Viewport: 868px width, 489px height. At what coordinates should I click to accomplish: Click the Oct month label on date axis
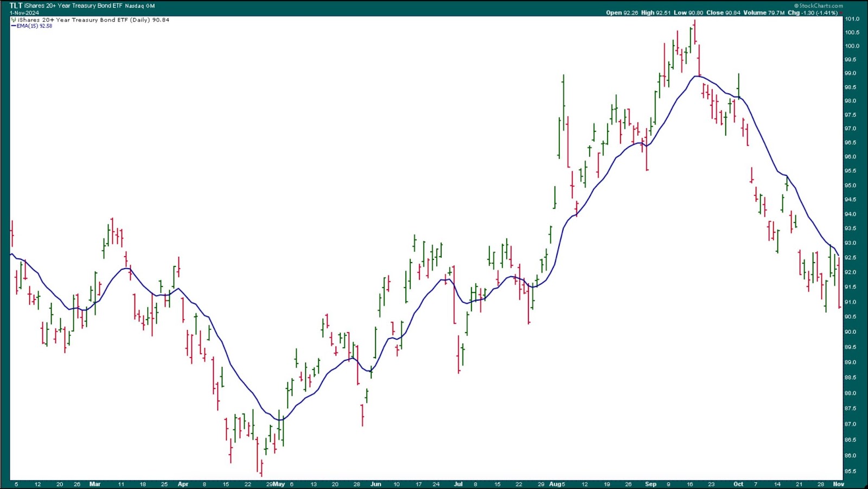point(738,484)
